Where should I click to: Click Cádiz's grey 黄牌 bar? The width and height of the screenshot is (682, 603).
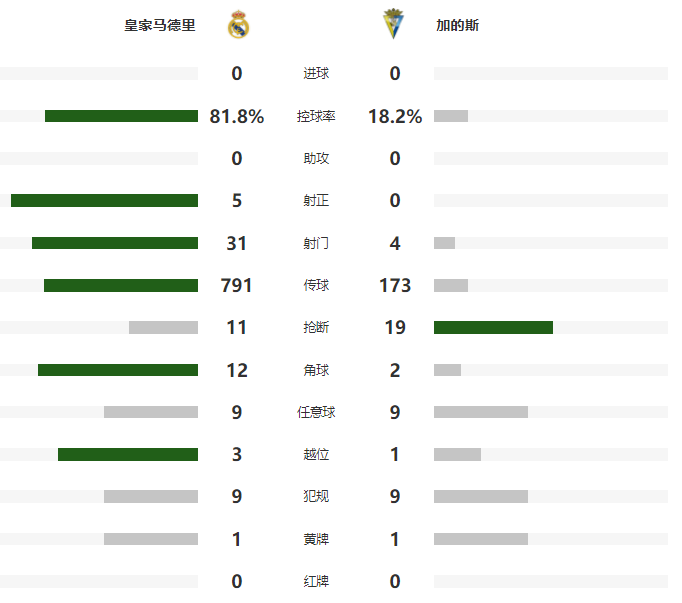tap(481, 539)
